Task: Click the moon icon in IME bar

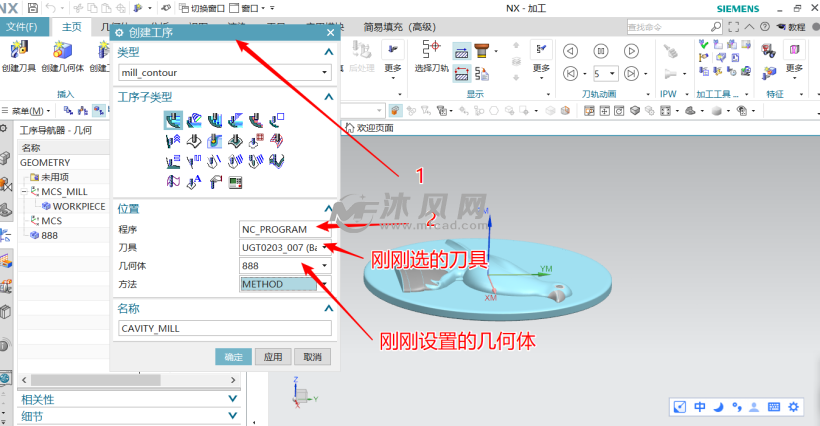Action: coord(719,407)
